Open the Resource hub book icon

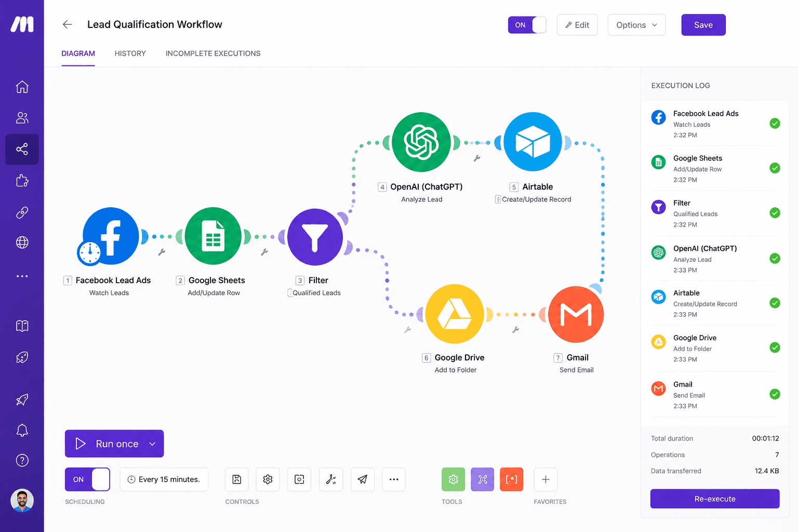(22, 326)
